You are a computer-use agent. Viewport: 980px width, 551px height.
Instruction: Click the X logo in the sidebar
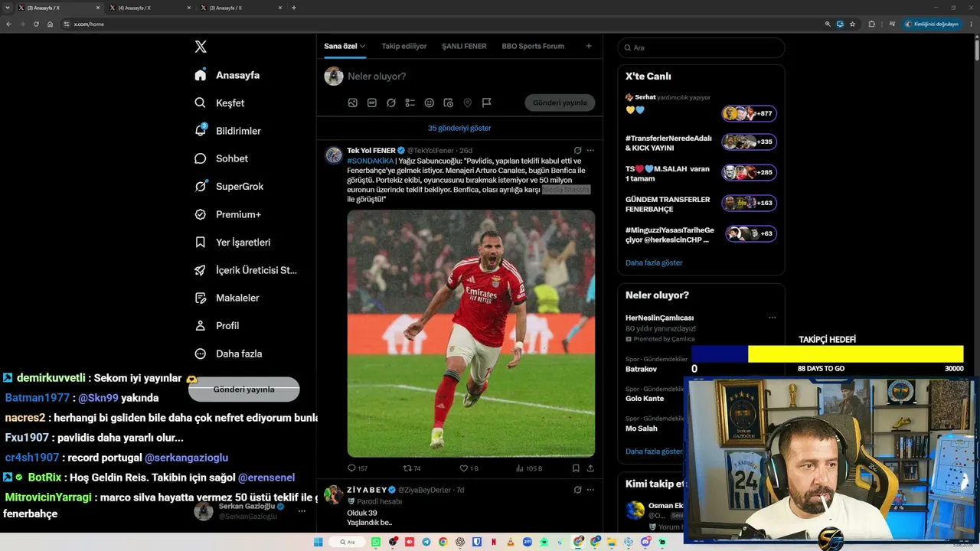[201, 47]
